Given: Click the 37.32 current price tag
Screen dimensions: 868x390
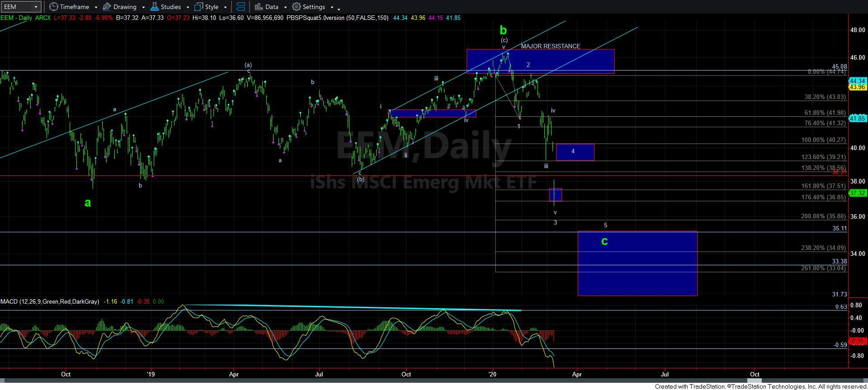Looking at the screenshot, I should click(858, 193).
